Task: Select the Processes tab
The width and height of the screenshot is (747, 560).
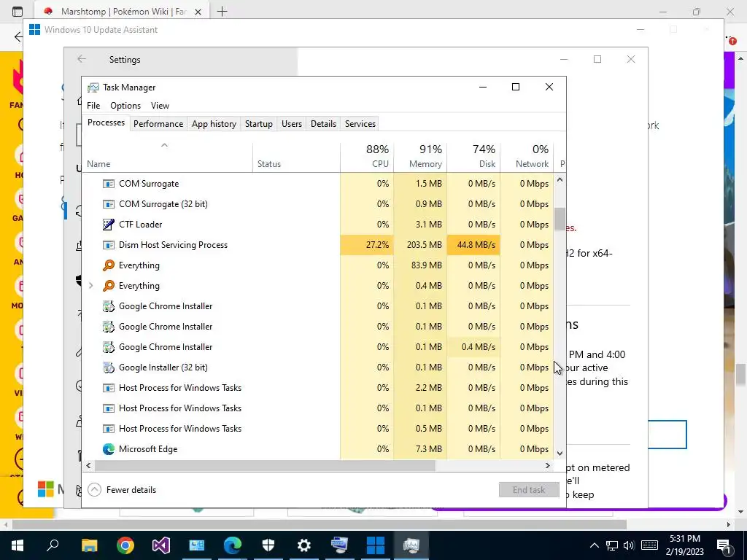Action: click(106, 122)
